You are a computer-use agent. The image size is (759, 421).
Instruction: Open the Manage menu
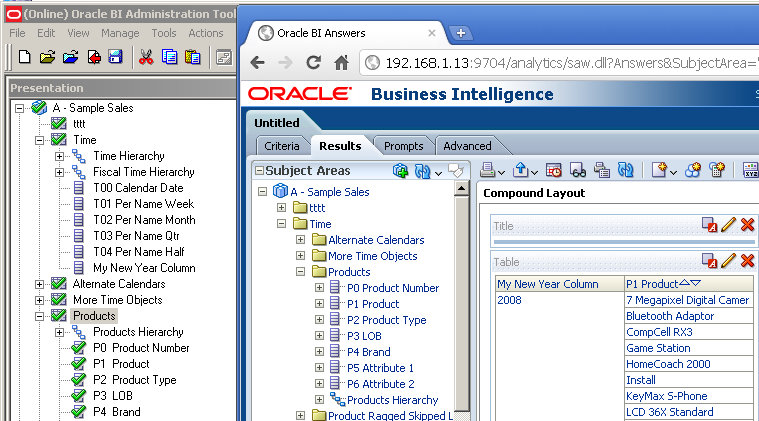tap(120, 33)
